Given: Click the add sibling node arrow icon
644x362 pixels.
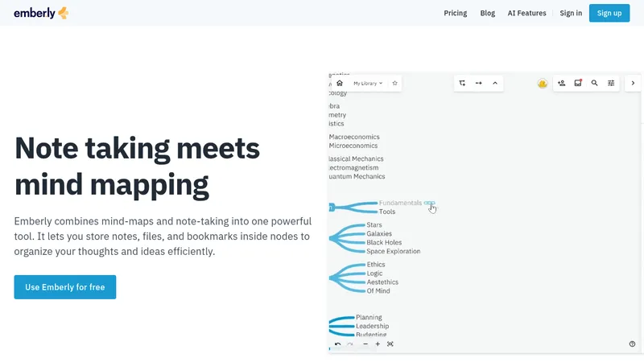Looking at the screenshot, I should coord(478,84).
